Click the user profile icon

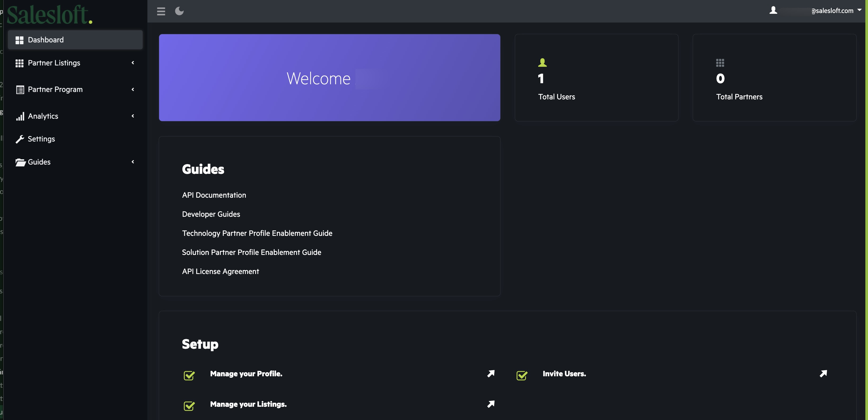point(773,10)
